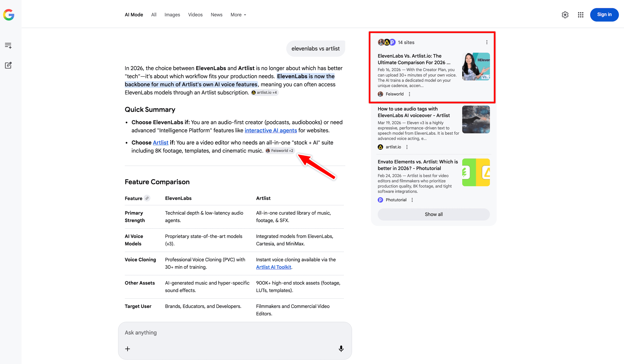Open Envato Elements vs. Artlist article
Viewport: 624px width, 364px height.
pyautogui.click(x=418, y=165)
